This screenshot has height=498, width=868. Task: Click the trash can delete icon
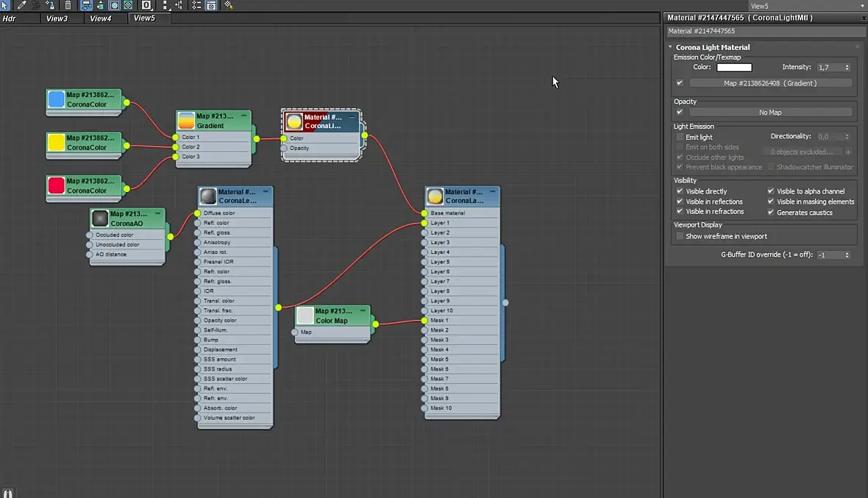[x=68, y=5]
